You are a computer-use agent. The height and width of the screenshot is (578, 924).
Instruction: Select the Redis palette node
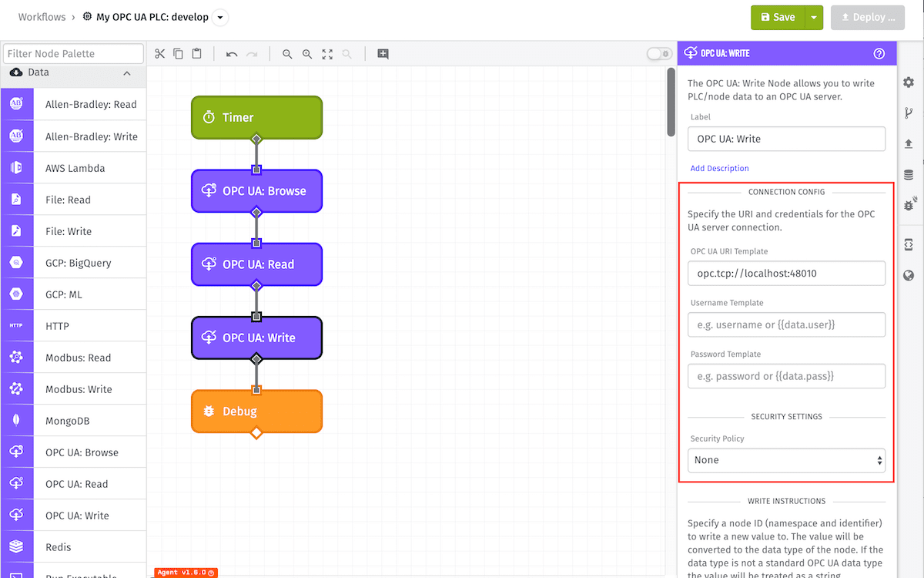coord(73,547)
